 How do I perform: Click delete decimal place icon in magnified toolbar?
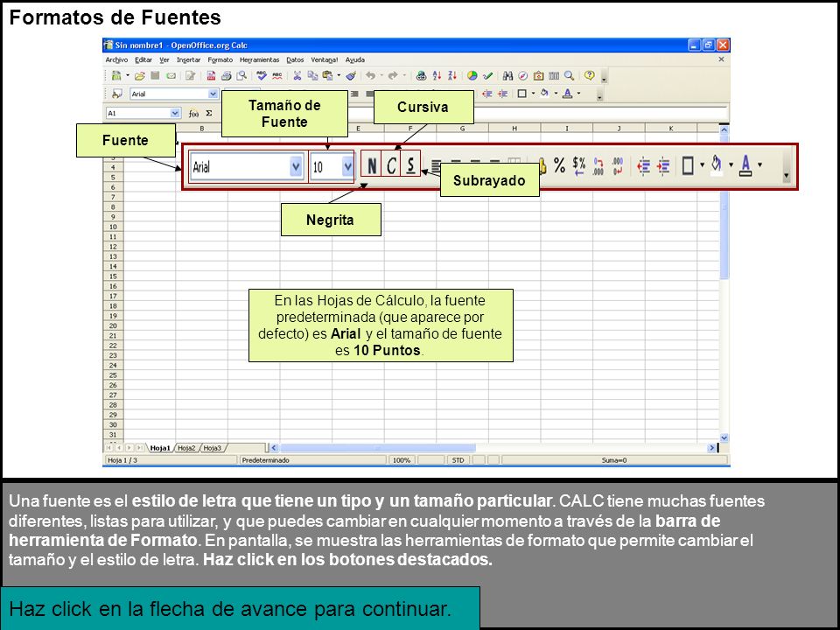coord(618,165)
